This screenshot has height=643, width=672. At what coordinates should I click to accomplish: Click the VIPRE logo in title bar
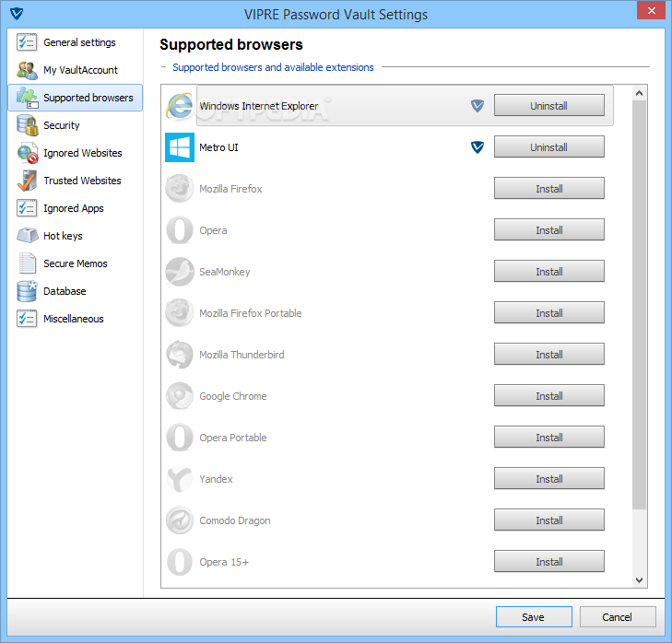point(17,13)
